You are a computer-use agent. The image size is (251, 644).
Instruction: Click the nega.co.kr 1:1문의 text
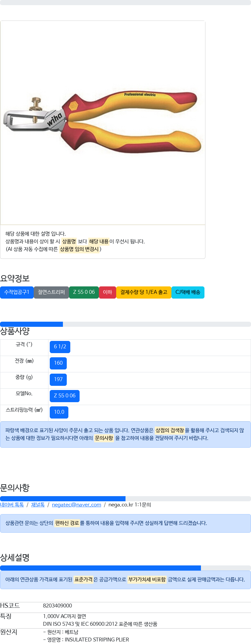pos(130,504)
